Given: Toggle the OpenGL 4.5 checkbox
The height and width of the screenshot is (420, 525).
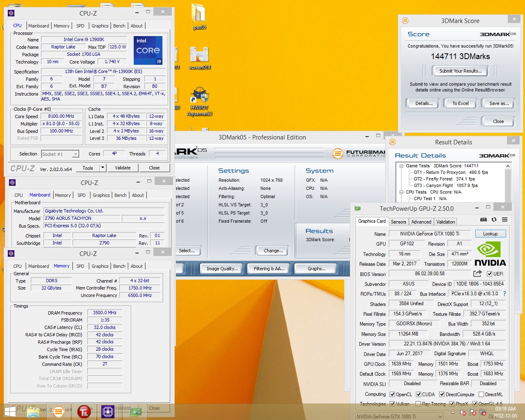Looking at the screenshot, I should pyautogui.click(x=475, y=404).
